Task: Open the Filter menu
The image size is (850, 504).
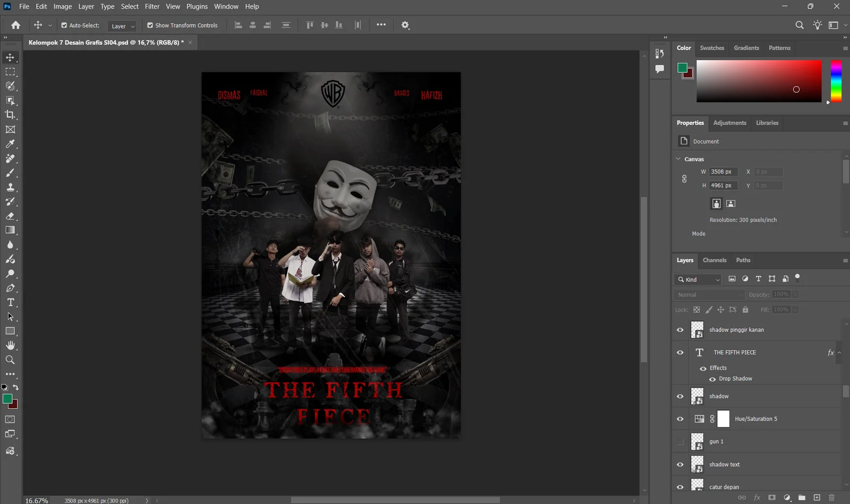Action: (152, 6)
